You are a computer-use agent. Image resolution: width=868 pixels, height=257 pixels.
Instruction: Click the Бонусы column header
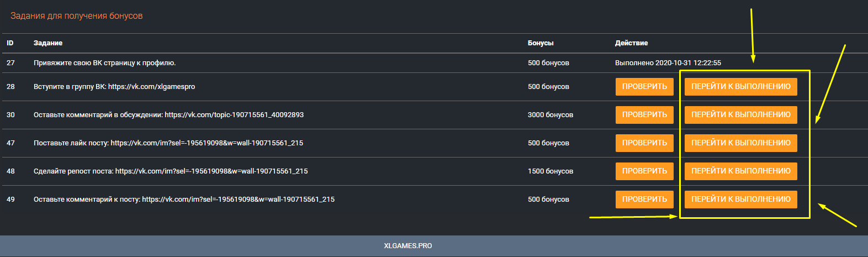pos(540,43)
